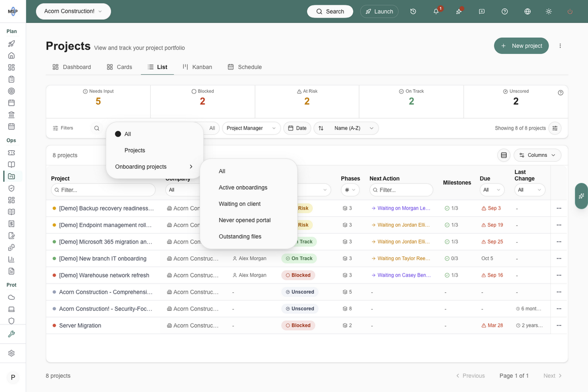Go to the home icon in the sidebar

pyautogui.click(x=11, y=56)
